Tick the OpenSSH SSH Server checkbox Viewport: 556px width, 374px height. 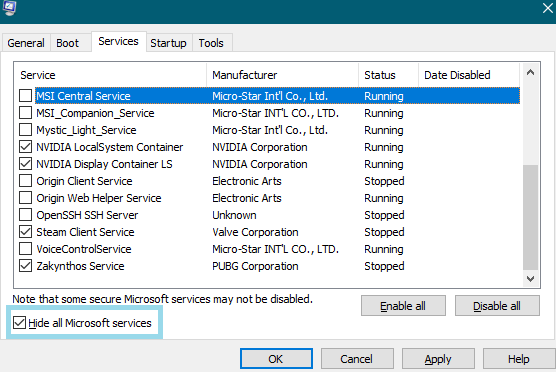click(26, 215)
